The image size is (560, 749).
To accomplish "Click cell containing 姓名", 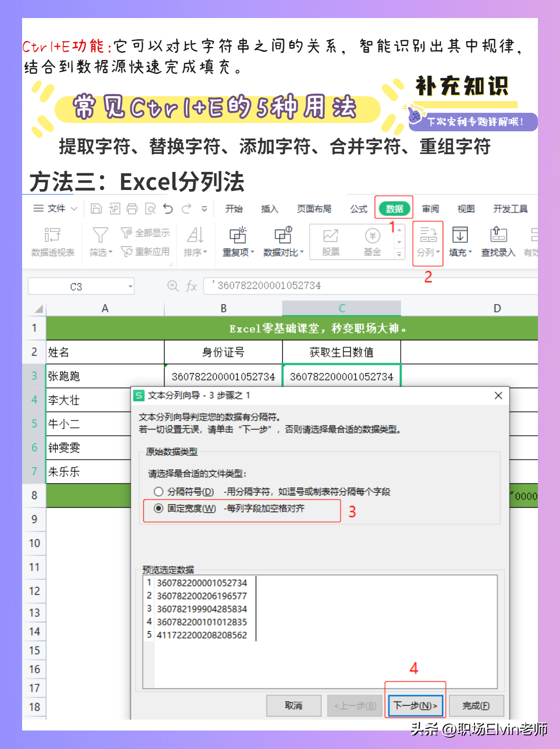I will coord(105,352).
